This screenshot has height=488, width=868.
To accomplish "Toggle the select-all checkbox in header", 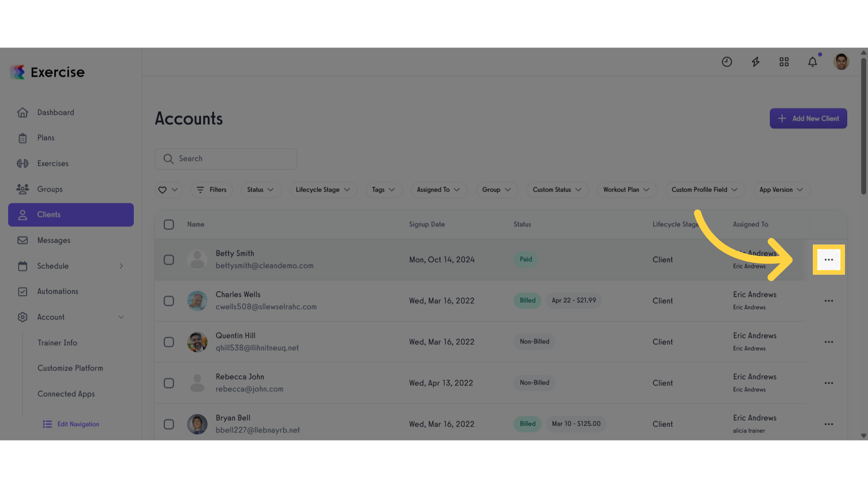I will point(169,225).
